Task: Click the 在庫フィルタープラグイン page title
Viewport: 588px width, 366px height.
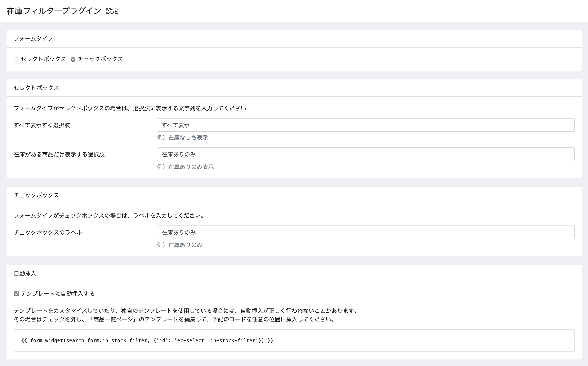Action: [54, 11]
